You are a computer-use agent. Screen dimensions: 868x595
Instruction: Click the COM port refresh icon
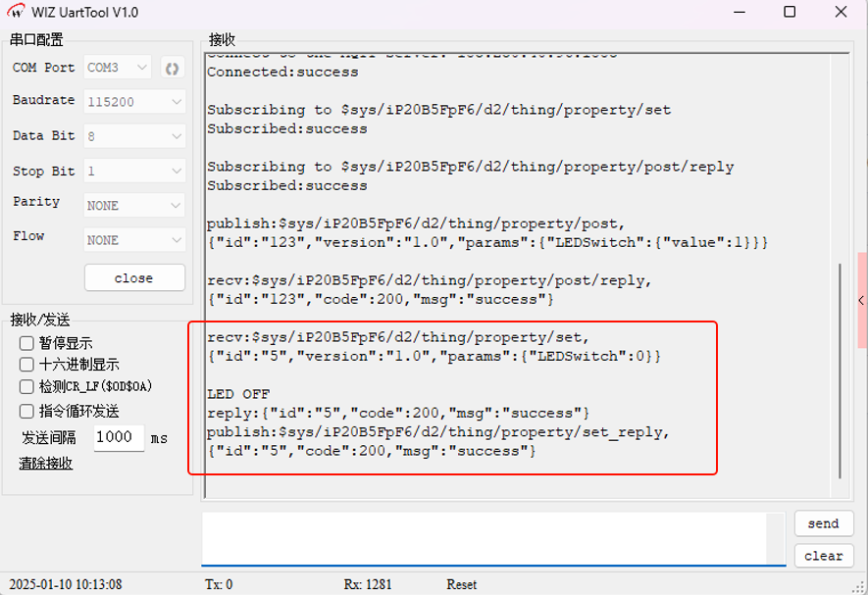172,68
